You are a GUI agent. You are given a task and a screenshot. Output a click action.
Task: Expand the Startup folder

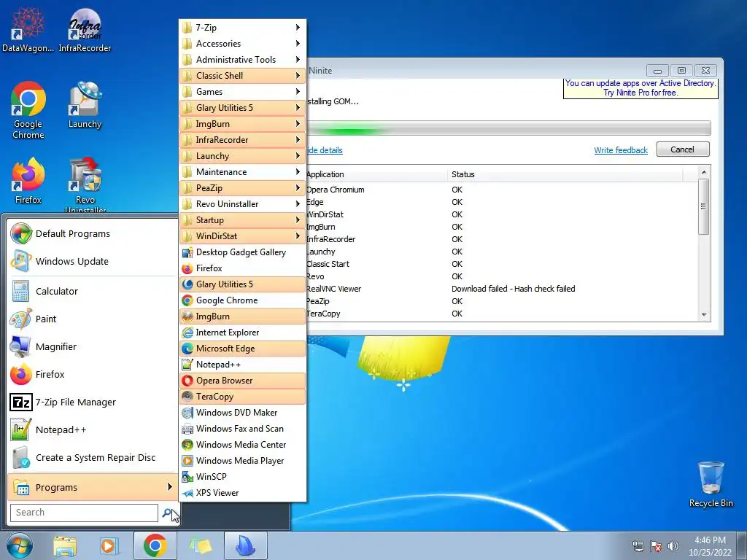pos(242,220)
